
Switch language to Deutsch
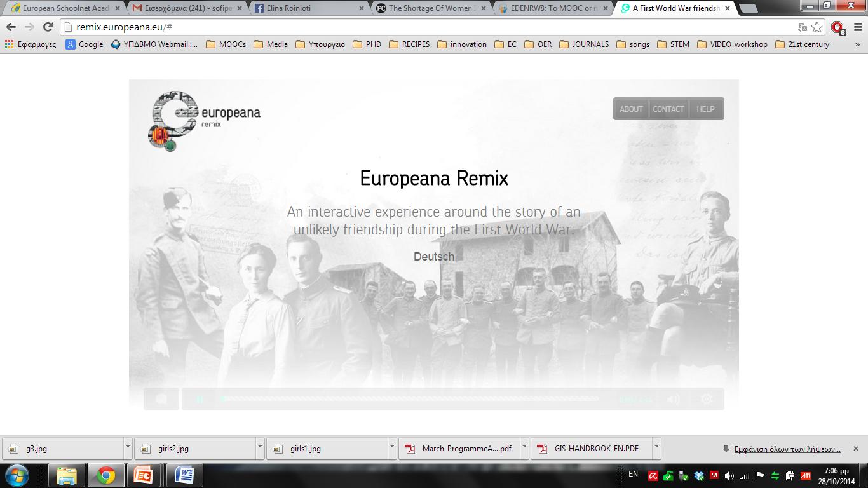click(434, 257)
